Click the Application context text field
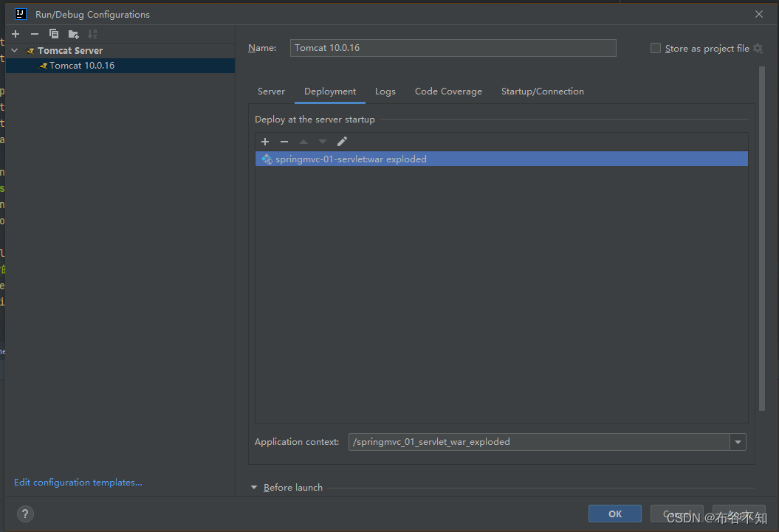 [539, 442]
